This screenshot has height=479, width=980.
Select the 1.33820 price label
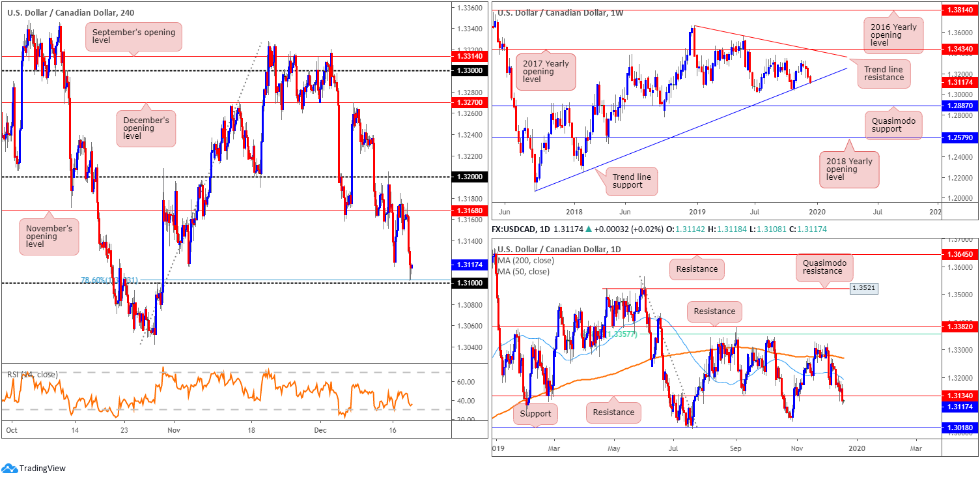[x=961, y=326]
